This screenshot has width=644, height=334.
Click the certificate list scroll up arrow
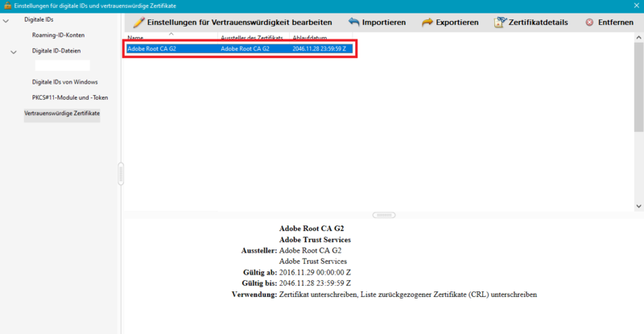pyautogui.click(x=638, y=37)
